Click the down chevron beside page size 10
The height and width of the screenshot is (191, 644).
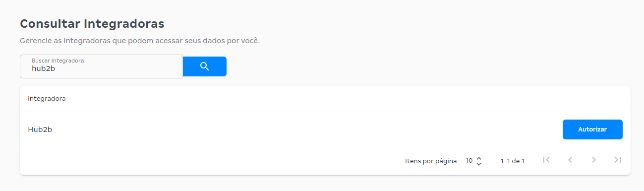tap(478, 164)
